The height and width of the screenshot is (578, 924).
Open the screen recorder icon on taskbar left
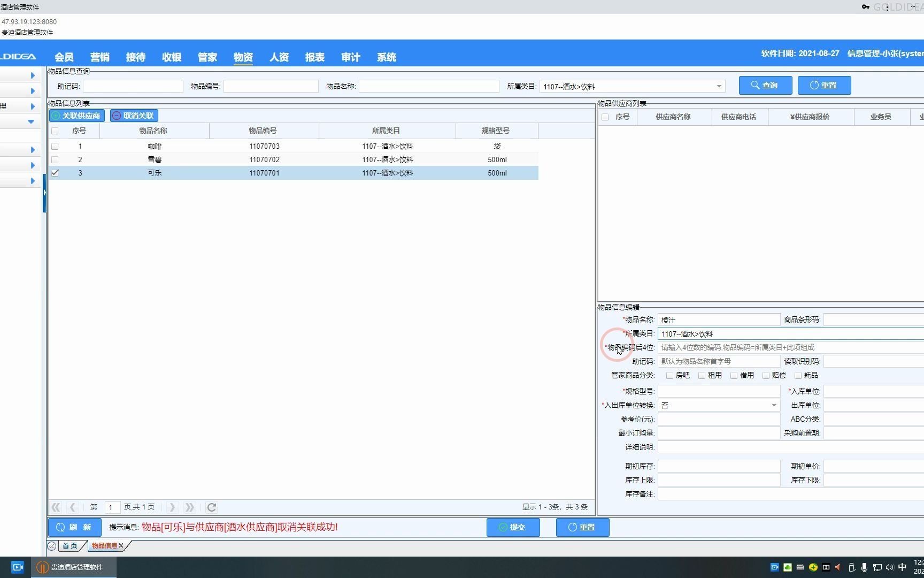coord(18,567)
